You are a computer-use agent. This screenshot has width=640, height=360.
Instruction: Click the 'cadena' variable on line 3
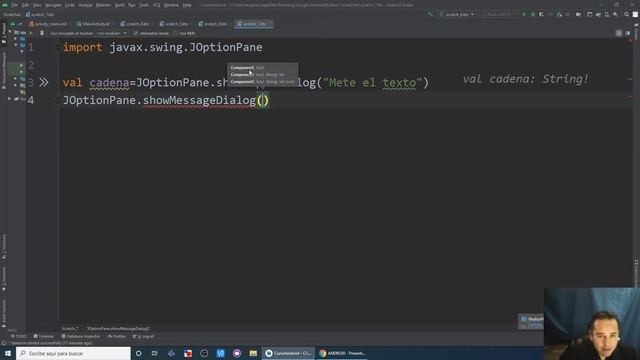[109, 82]
